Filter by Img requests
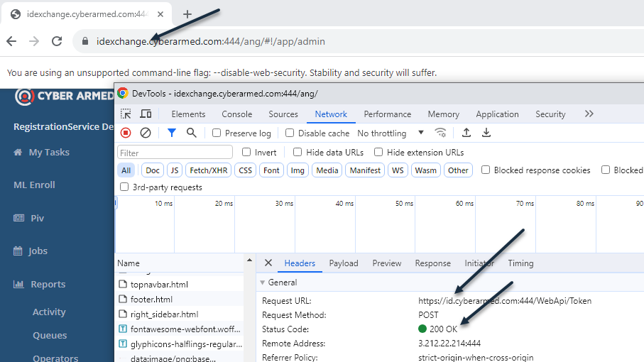Image resolution: width=644 pixels, height=362 pixels. [298, 170]
